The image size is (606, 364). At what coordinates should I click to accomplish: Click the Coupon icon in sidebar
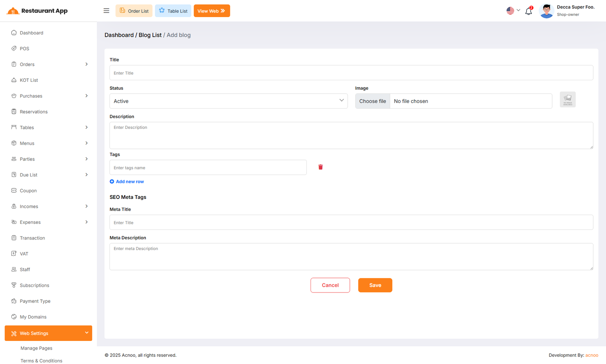pos(14,191)
